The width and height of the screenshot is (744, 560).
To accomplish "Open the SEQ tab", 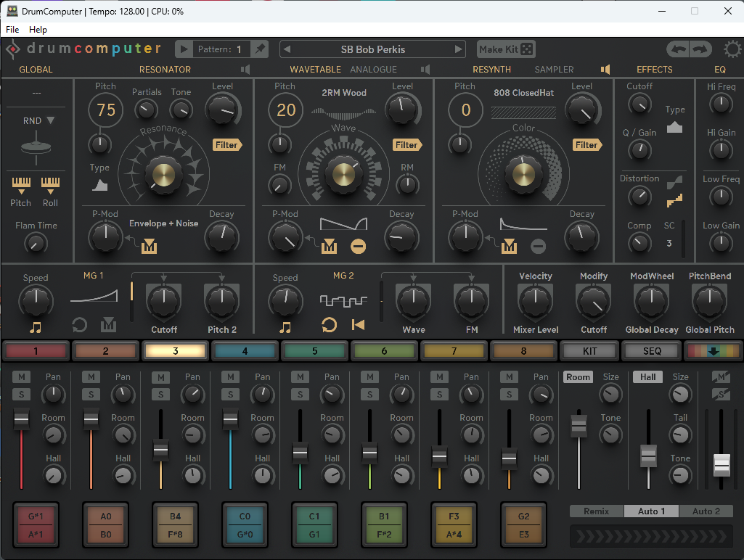I will (652, 351).
